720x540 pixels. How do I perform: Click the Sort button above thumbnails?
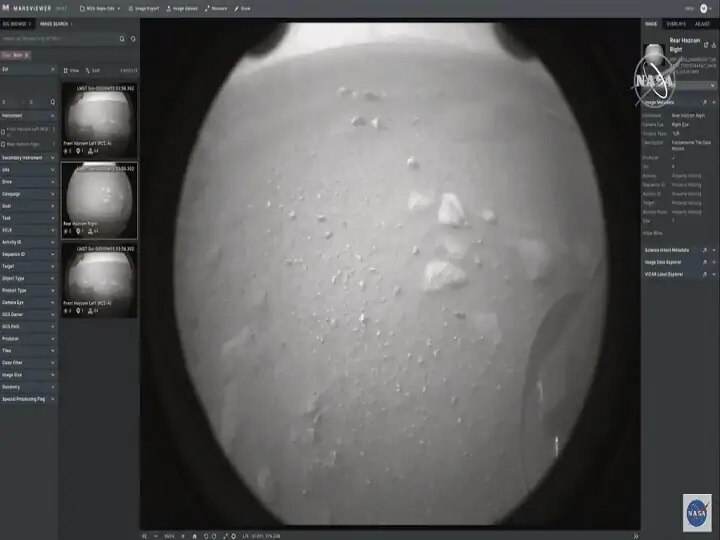[x=95, y=71]
